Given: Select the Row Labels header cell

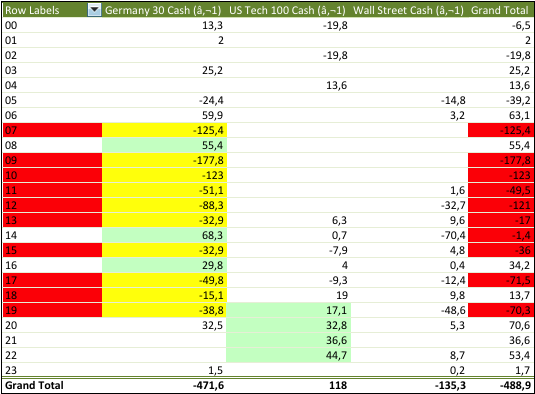Looking at the screenshot, I should coord(53,10).
